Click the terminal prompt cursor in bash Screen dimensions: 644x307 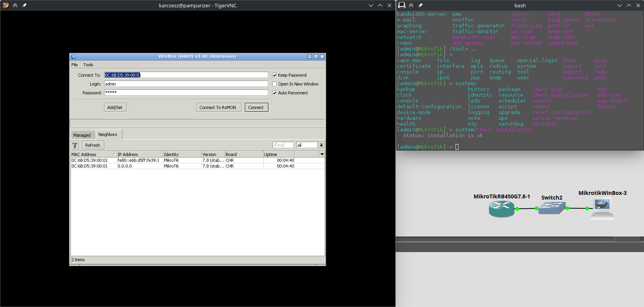point(457,147)
